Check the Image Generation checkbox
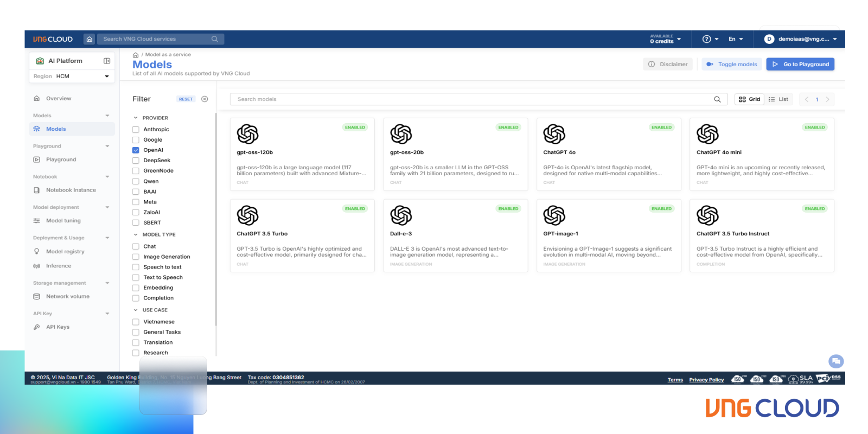This screenshot has height=434, width=868. point(136,257)
